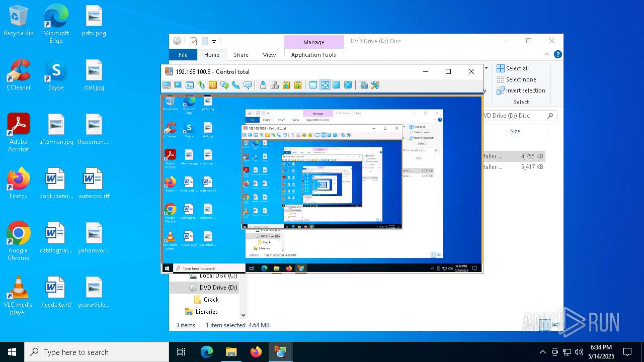Switch to the Home ribbon tab
644x362 pixels.
212,55
